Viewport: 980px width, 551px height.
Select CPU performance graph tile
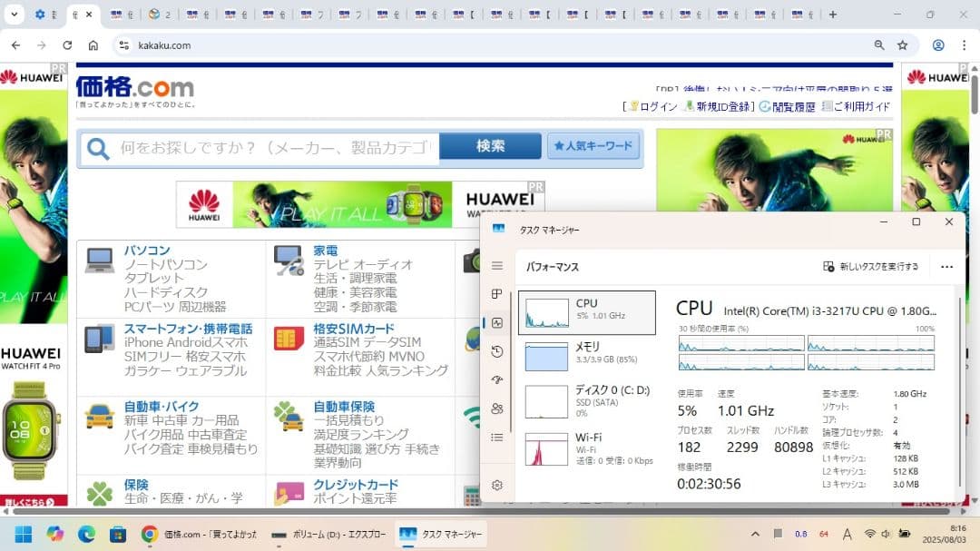tap(587, 312)
